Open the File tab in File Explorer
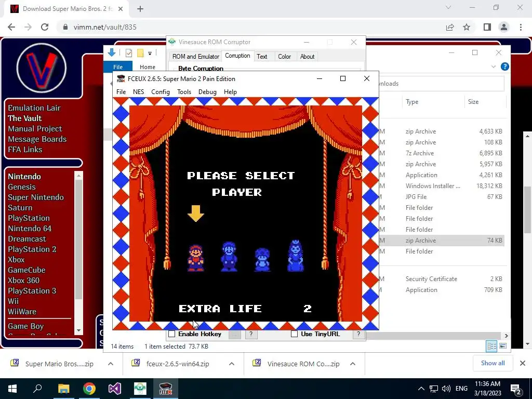The height and width of the screenshot is (399, 532). click(118, 67)
